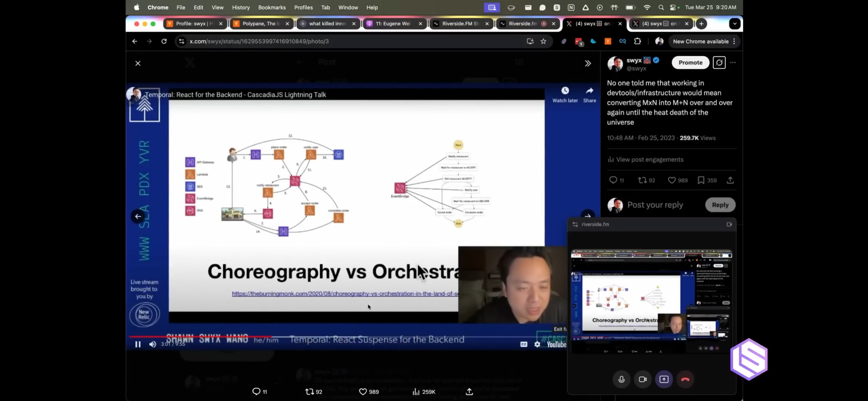Image resolution: width=868 pixels, height=401 pixels.
Task: Like from bottom bar heart 989
Action: (369, 392)
